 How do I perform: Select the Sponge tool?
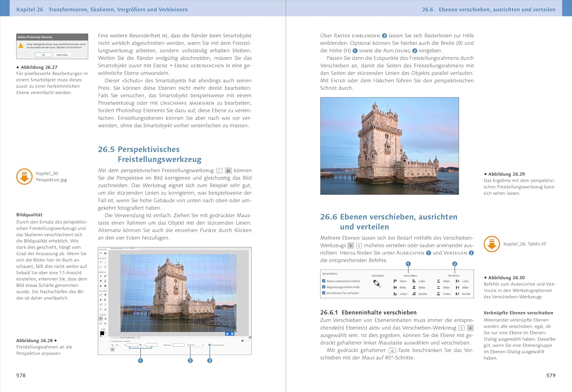[105, 286]
